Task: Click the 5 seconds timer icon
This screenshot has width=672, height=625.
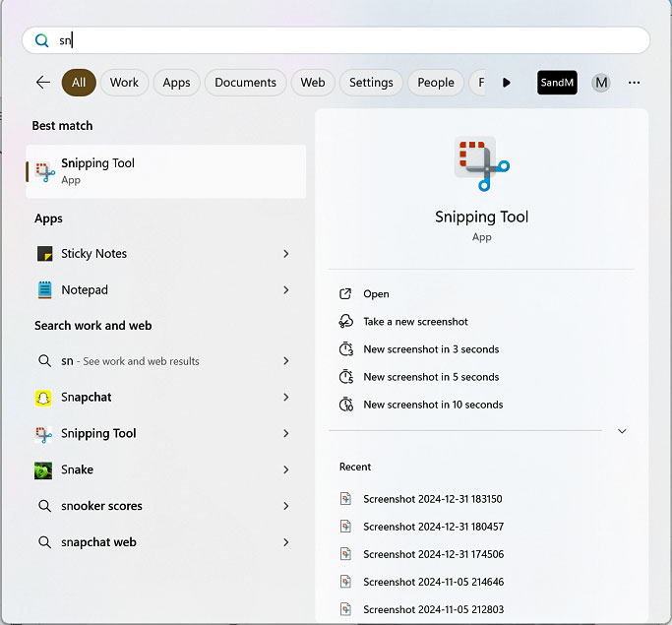Action: pos(346,377)
